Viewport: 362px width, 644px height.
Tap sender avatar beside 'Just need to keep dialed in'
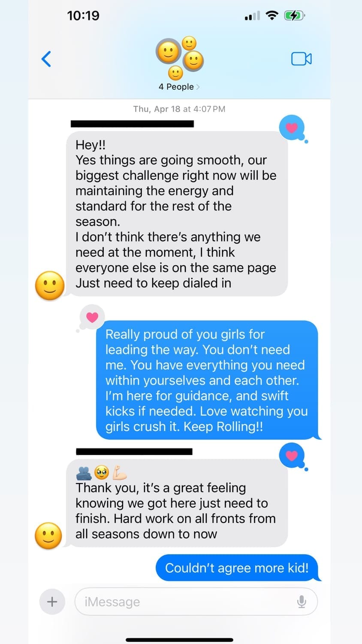pyautogui.click(x=50, y=286)
